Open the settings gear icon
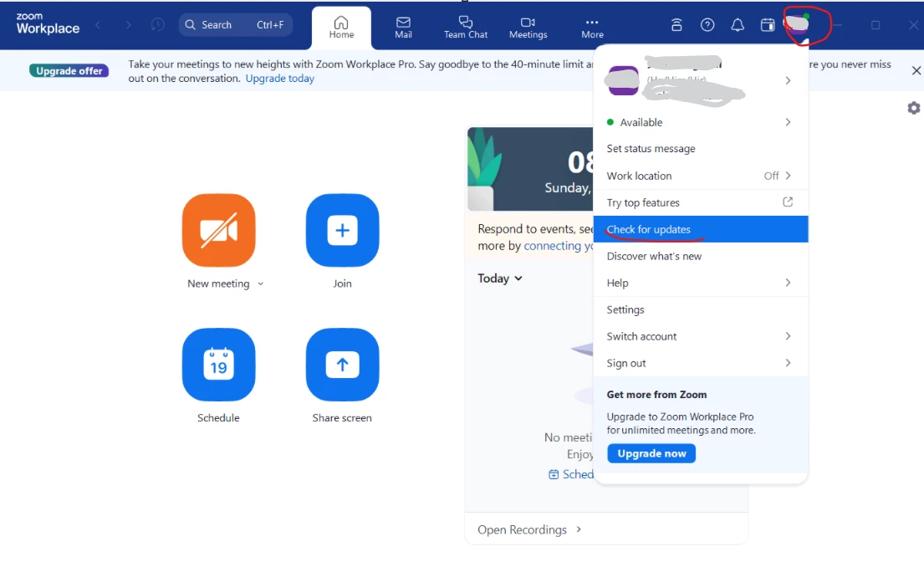Screen dimensions: 924x567 click(913, 108)
